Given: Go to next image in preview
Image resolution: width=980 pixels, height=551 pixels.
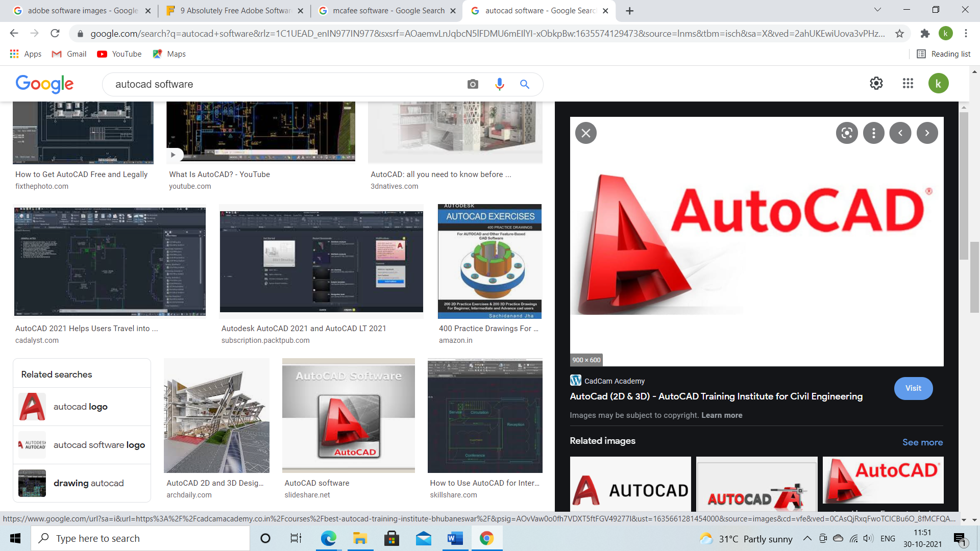Looking at the screenshot, I should 927,133.
